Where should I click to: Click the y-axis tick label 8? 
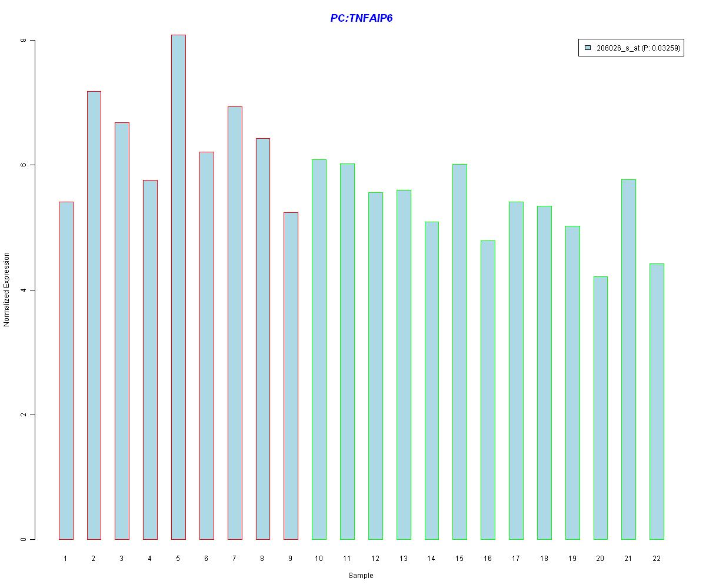(24, 40)
